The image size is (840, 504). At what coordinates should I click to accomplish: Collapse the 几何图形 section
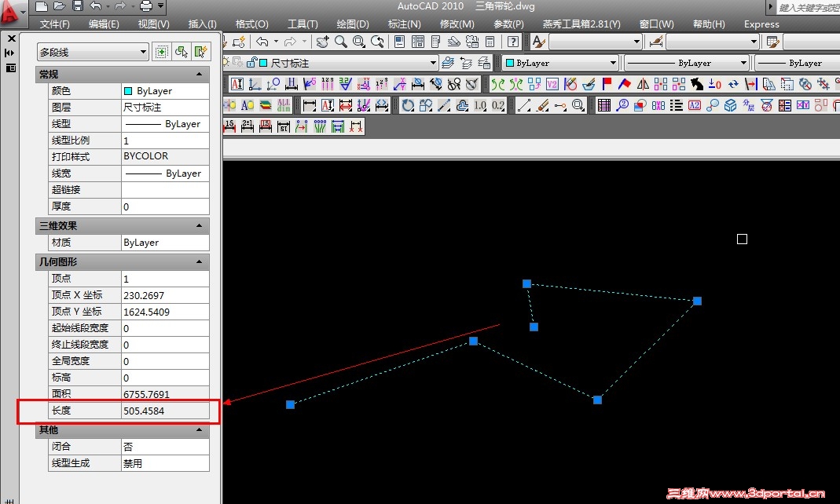tap(200, 261)
